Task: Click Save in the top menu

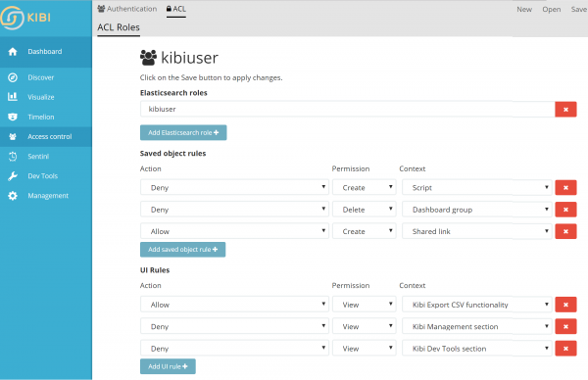Action: pyautogui.click(x=578, y=10)
